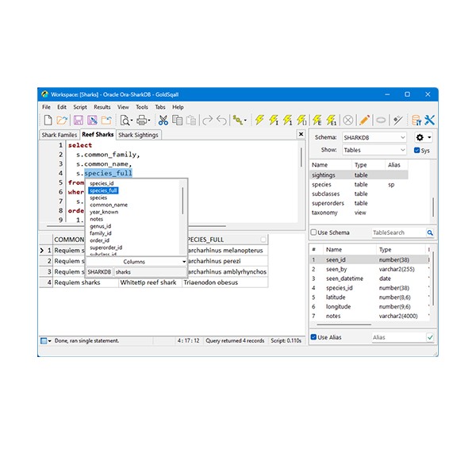Image resolution: width=476 pixels, height=476 pixels.
Task: Click the Undo arrow icon
Action: coord(222,121)
